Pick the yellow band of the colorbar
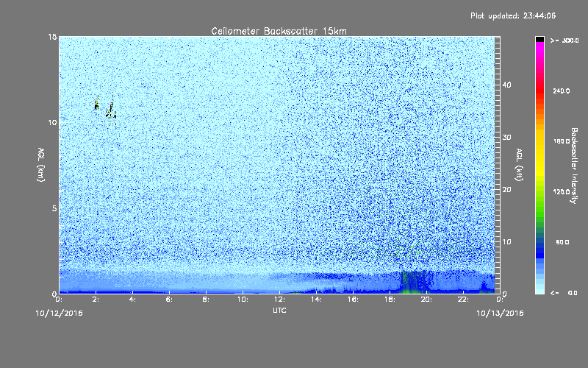 click(539, 154)
